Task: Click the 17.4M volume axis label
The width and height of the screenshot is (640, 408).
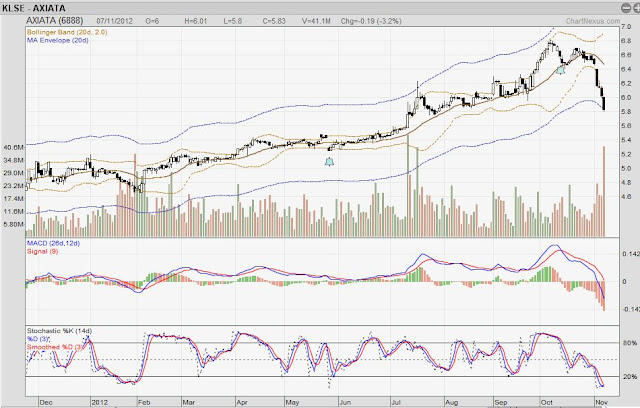Action: 13,199
